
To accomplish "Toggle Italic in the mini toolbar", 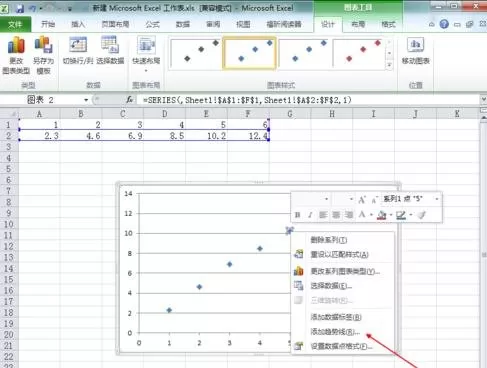I will point(310,215).
